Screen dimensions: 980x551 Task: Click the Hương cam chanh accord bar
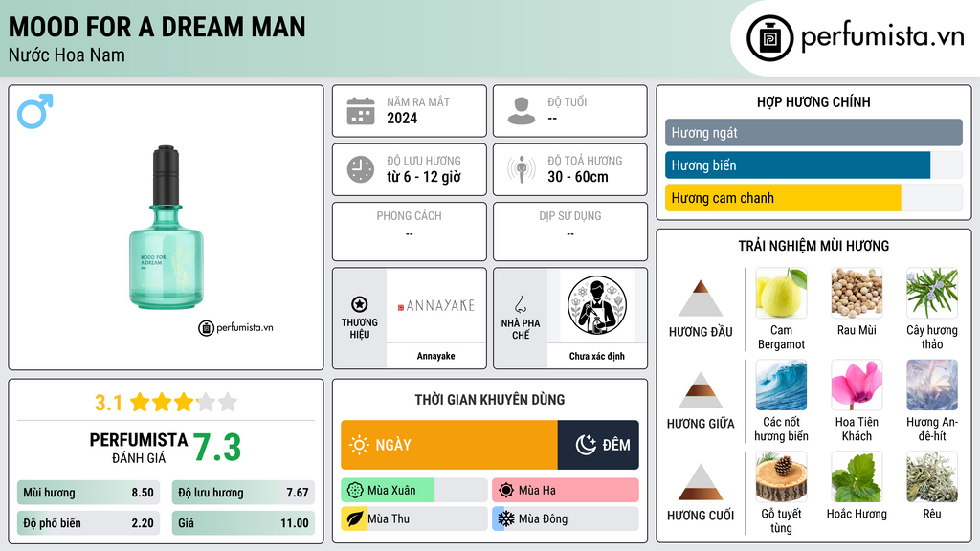813,197
